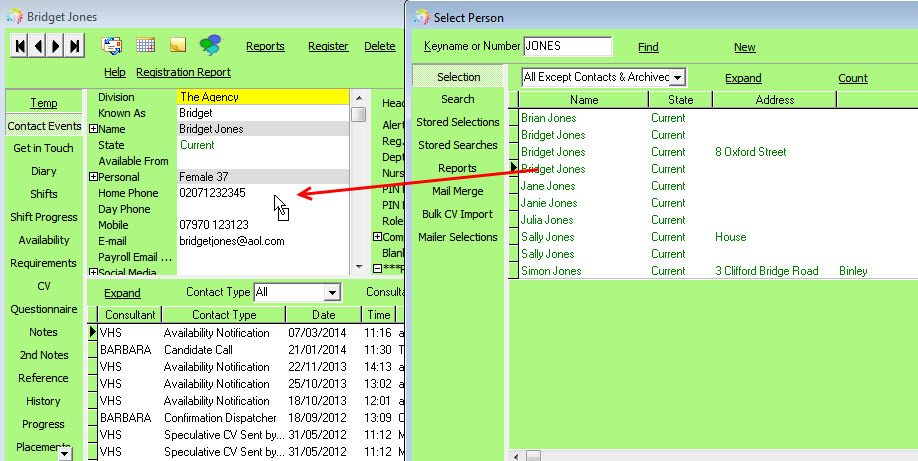Open the Help link
The width and height of the screenshot is (918, 461).
pos(115,72)
